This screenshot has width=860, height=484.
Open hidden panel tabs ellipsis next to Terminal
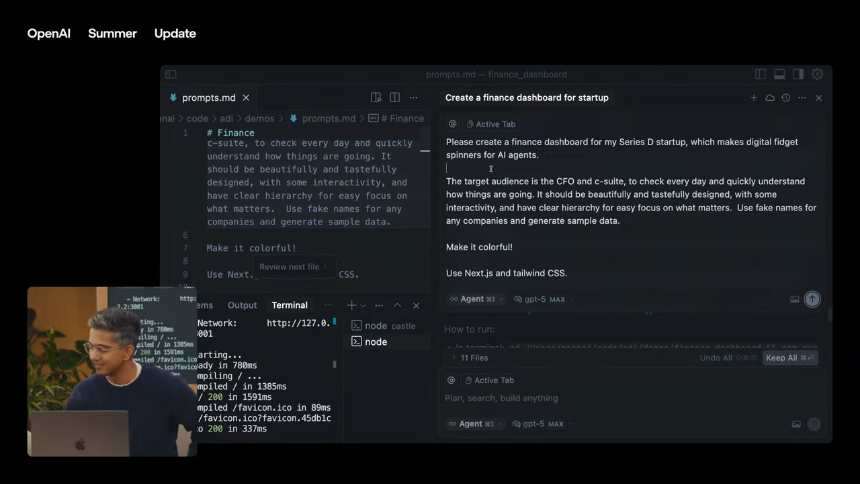coord(328,305)
